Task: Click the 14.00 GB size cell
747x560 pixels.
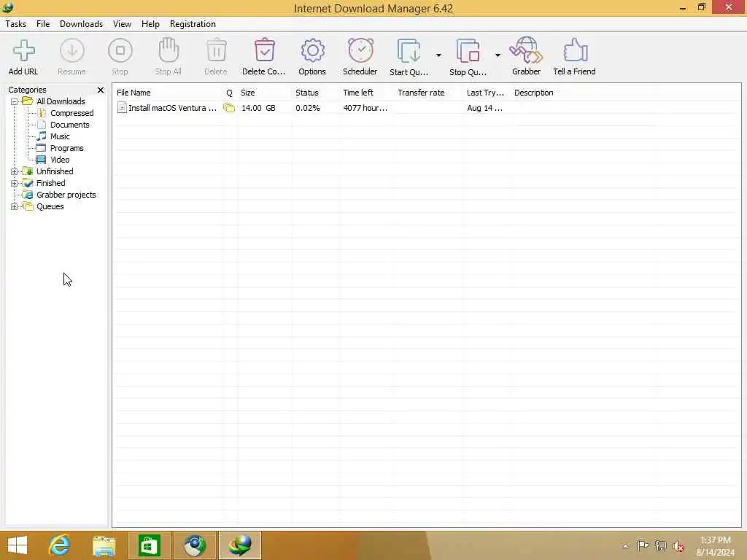Action: [259, 108]
